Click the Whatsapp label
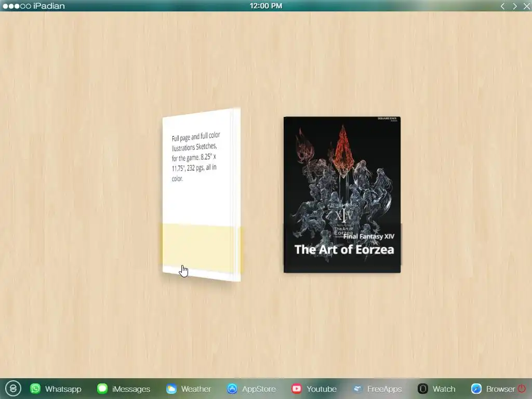 pyautogui.click(x=63, y=389)
